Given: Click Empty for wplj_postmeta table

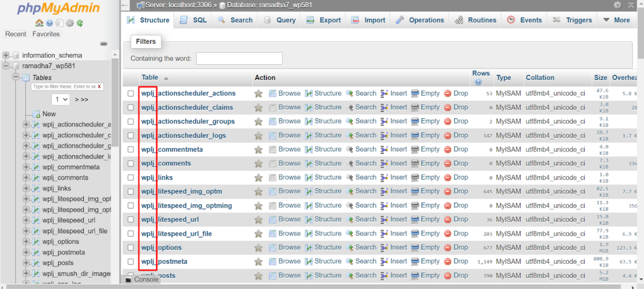Looking at the screenshot, I should point(426,262).
